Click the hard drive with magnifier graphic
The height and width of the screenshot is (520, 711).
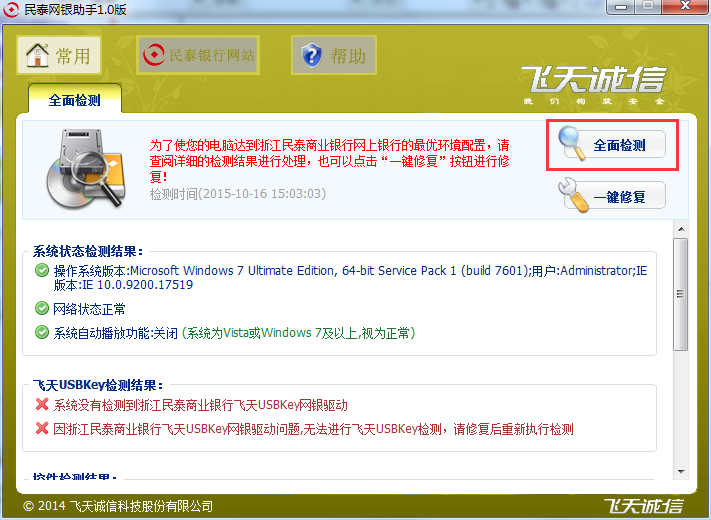point(85,169)
